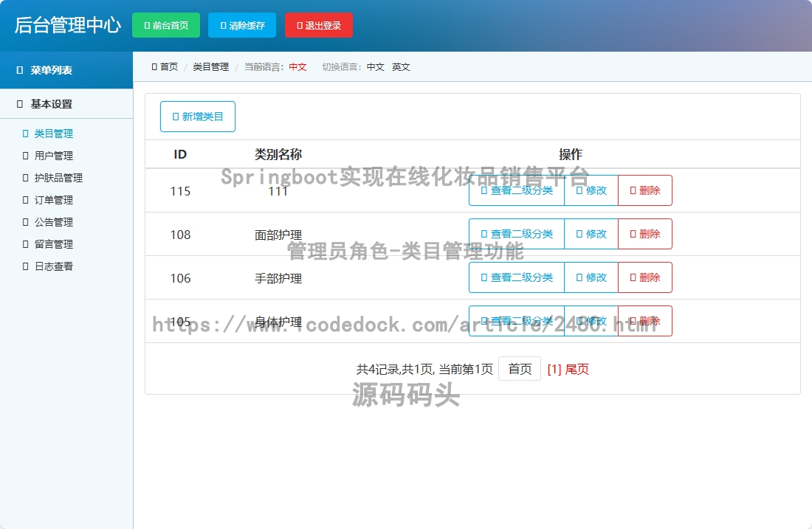The width and height of the screenshot is (812, 529).
Task: Click 修改 for 手部护理
Action: tap(591, 277)
